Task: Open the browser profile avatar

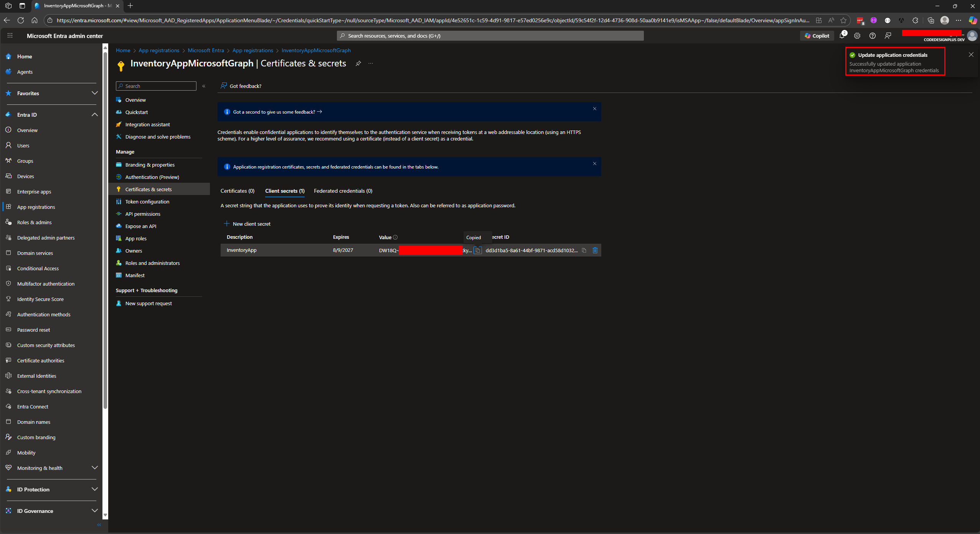Action: 945,20
